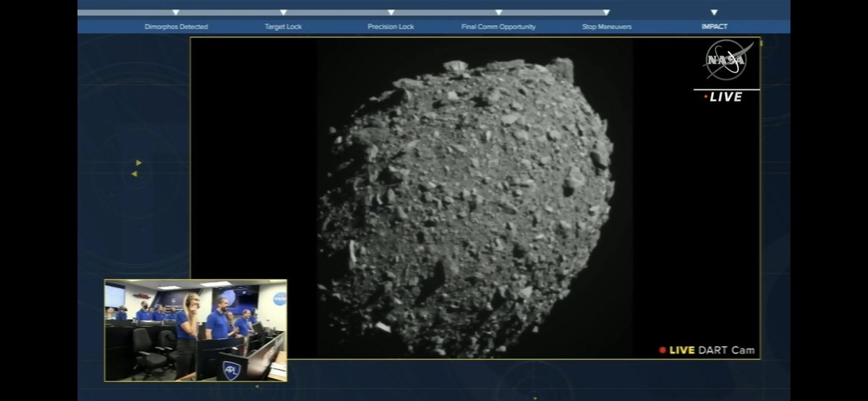Click the NASA logo
Image resolution: width=868 pixels, height=401 pixels.
(x=728, y=60)
